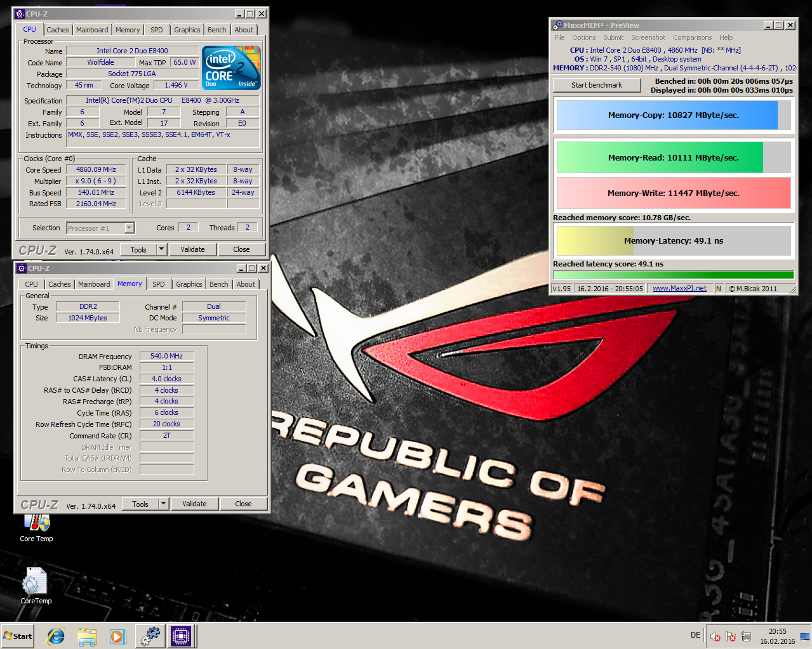Click Tools button in Memory-tab CPU-Z window
This screenshot has width=812, height=649.
(x=140, y=504)
